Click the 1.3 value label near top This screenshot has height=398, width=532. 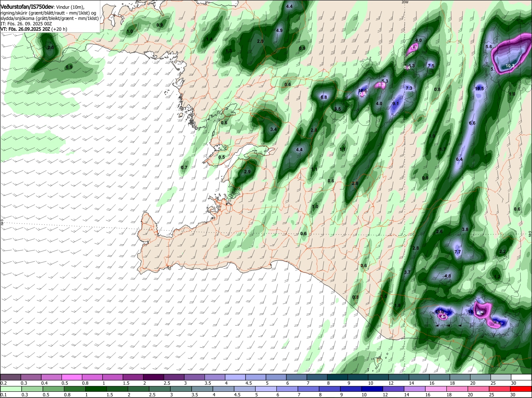click(x=229, y=51)
